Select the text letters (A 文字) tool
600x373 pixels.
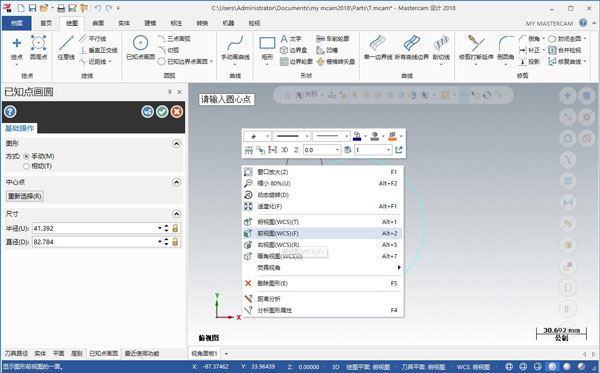[291, 39]
